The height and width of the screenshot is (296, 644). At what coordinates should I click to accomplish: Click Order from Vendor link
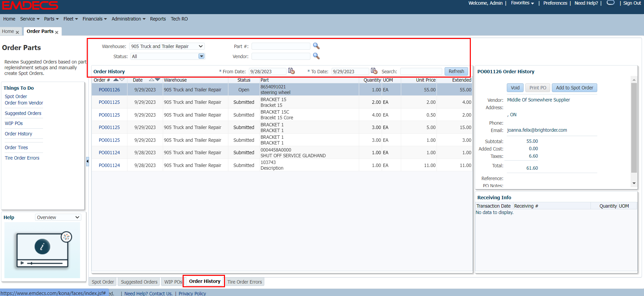[24, 103]
